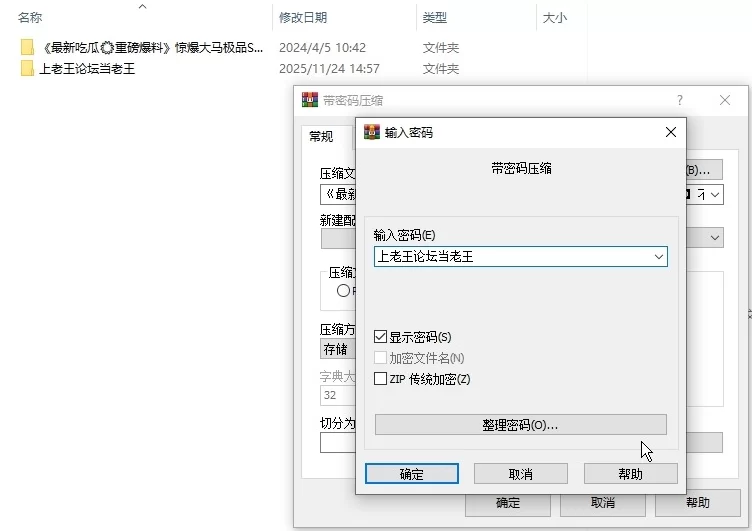752x531 pixels.
Task: Open the 新建配置 dropdown arrow in the background window
Action: (x=715, y=237)
